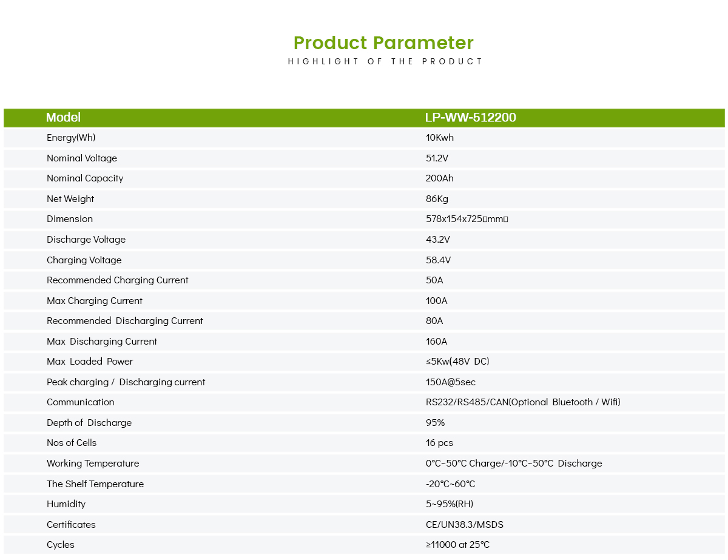The image size is (728, 560).
Task: Select the 160A max discharging value
Action: 436,342
